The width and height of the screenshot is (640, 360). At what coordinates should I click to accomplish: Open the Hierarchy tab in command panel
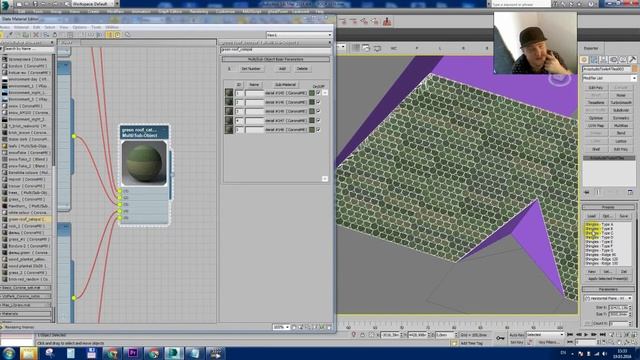604,60
